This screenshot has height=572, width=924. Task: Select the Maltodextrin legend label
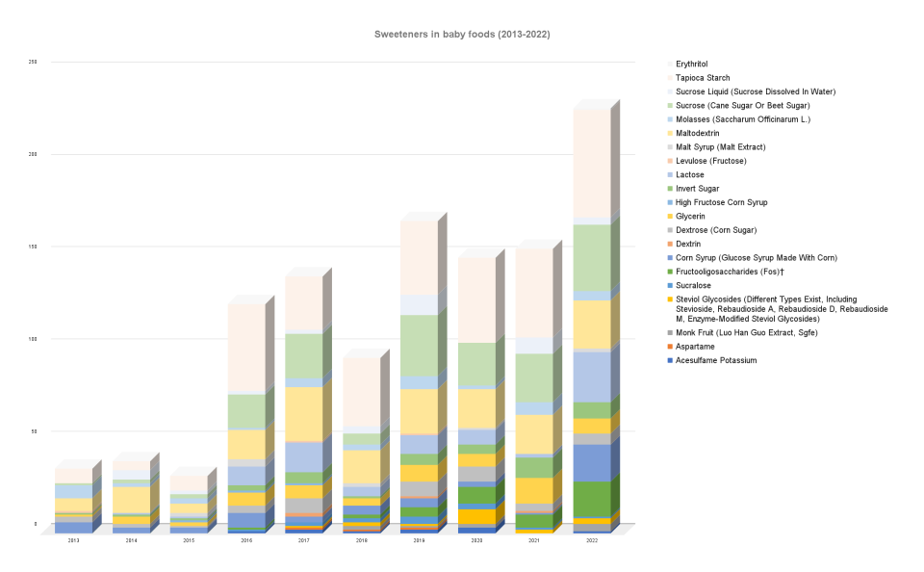pyautogui.click(x=698, y=133)
